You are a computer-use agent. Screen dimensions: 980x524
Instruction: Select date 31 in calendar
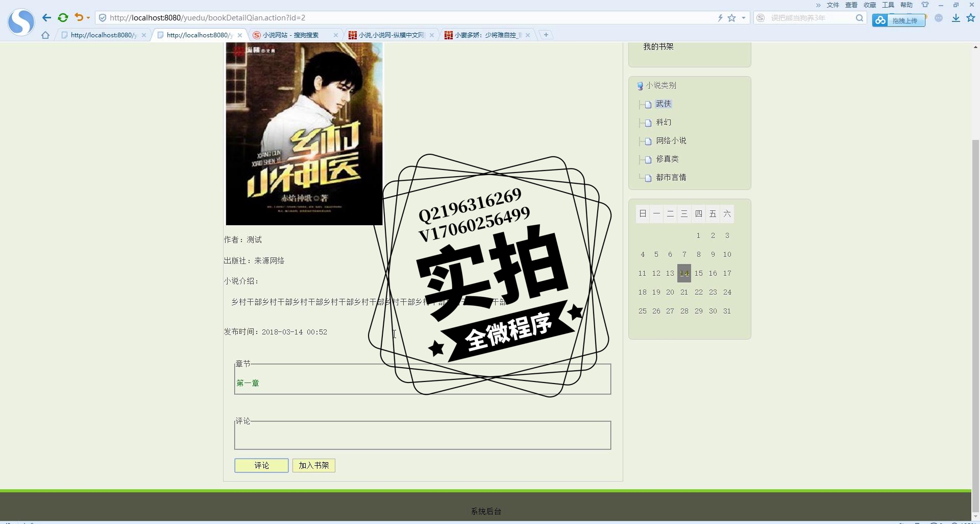tap(727, 311)
